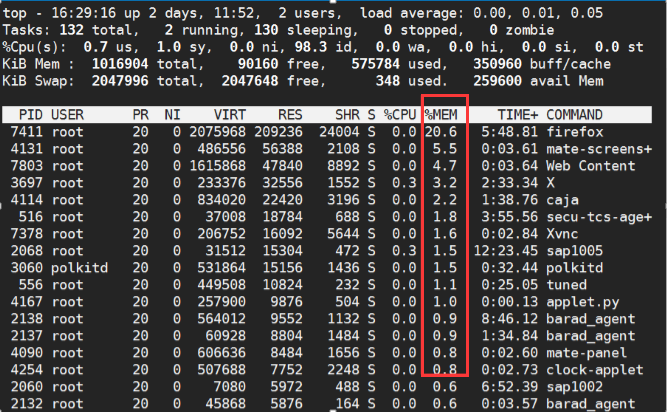The height and width of the screenshot is (412, 667).
Task: Click the 575784 used memory value
Action: [x=376, y=64]
